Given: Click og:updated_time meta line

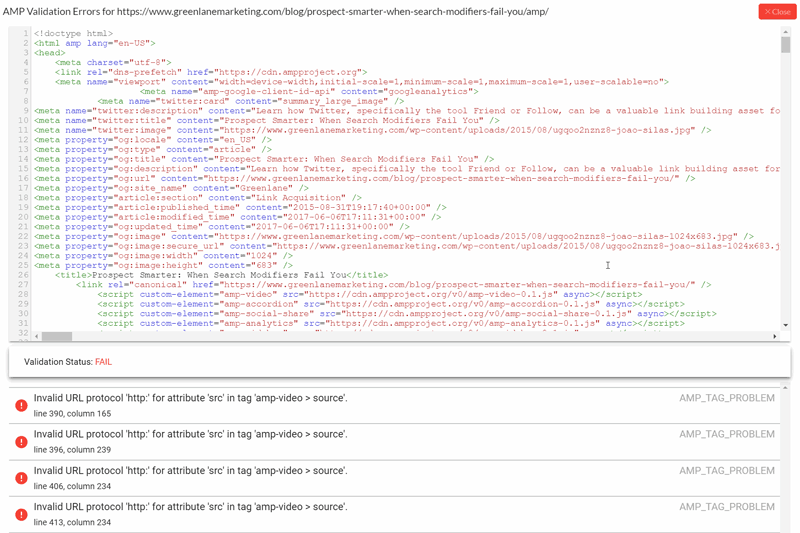Looking at the screenshot, I should click(221, 227).
